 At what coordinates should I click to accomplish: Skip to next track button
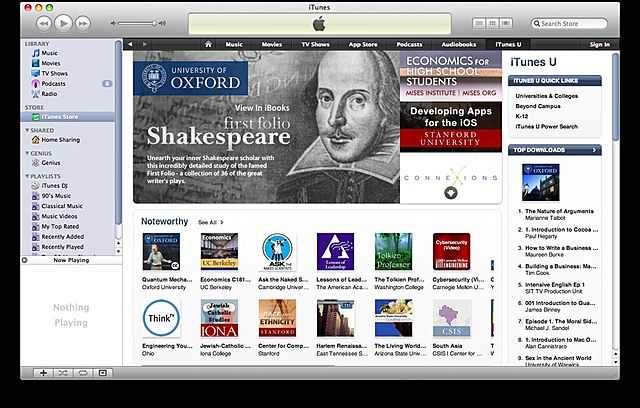pyautogui.click(x=83, y=23)
